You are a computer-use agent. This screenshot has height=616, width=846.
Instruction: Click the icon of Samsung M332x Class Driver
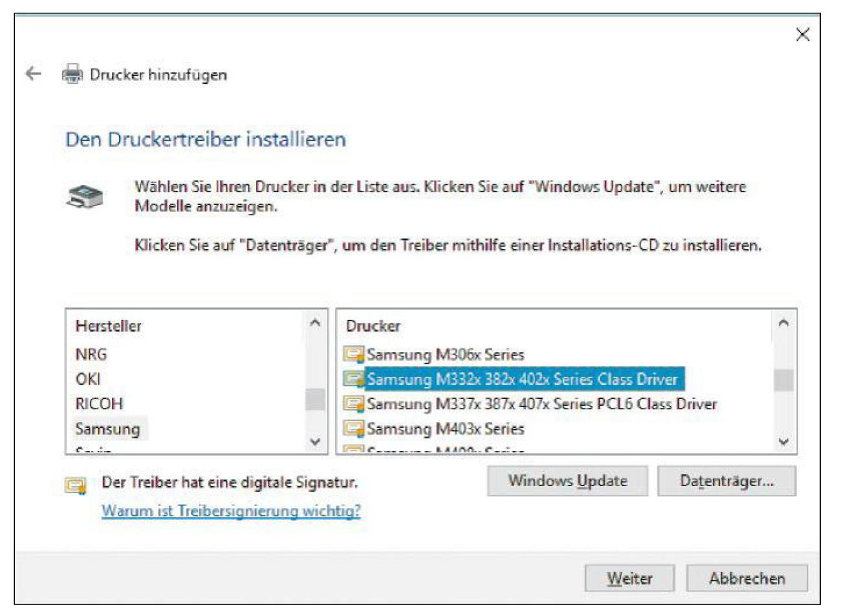coord(354,379)
